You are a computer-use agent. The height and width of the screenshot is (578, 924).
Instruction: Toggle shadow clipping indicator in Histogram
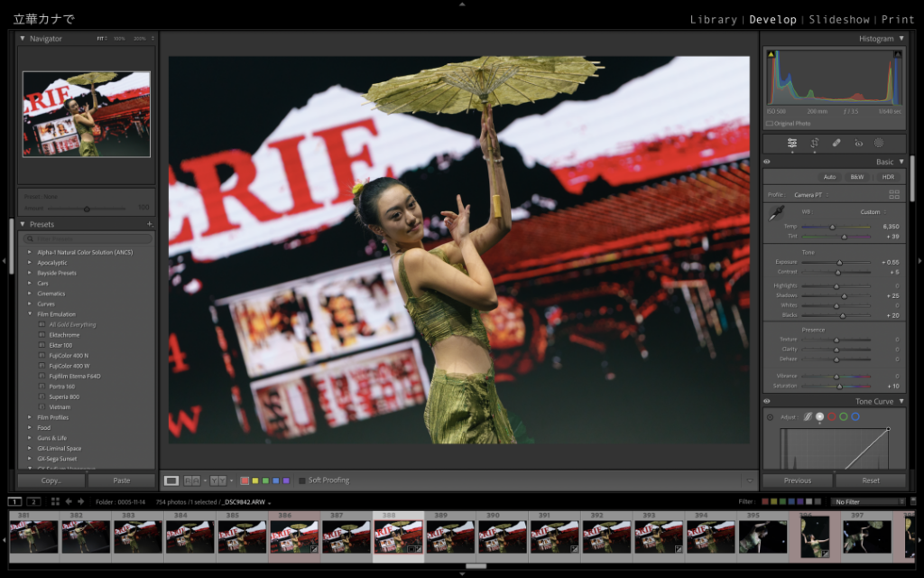(771, 54)
